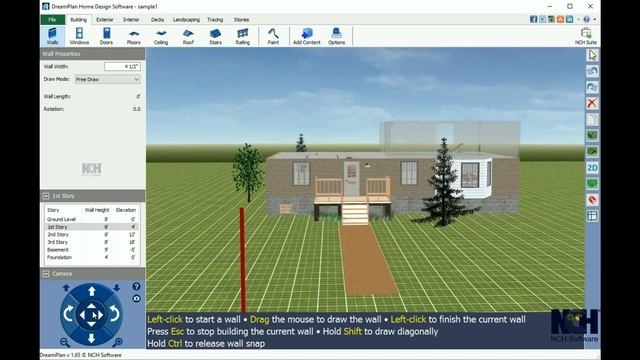Choose the Stairs tool
Image resolution: width=640 pixels, height=360 pixels.
[x=215, y=36]
